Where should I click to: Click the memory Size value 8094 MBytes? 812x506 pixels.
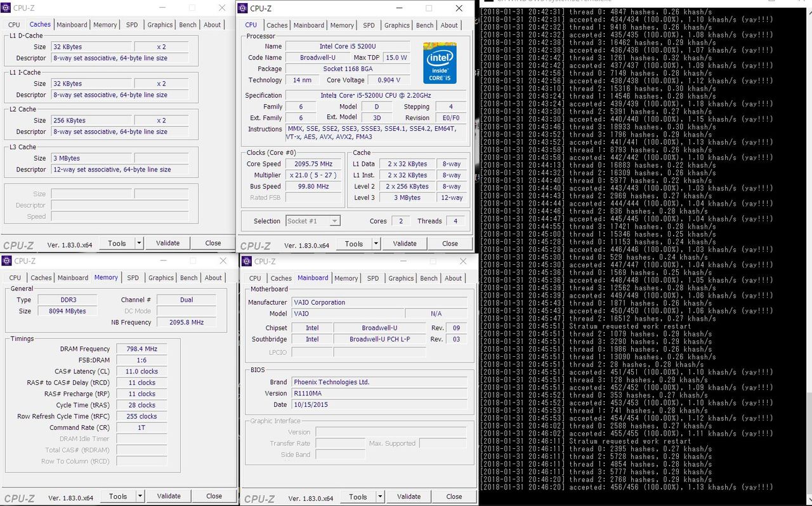tap(67, 311)
